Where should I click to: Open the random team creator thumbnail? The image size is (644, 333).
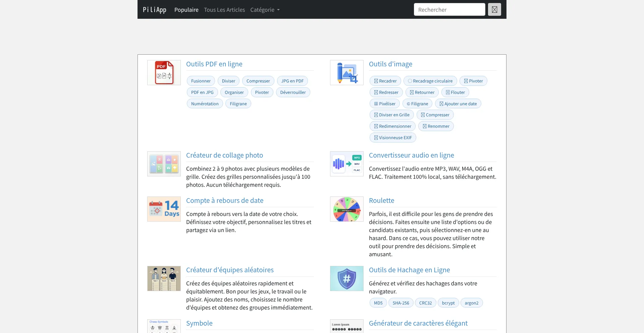coord(164,278)
